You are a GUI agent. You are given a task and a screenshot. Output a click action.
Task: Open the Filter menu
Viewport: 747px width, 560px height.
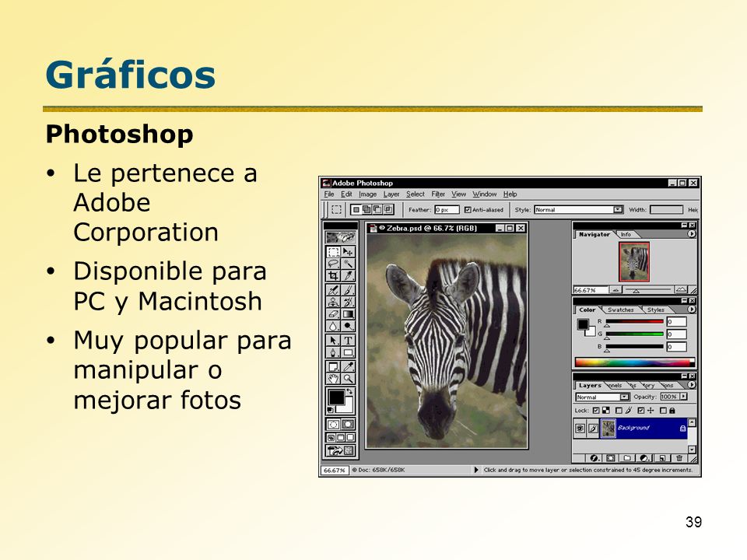(438, 194)
